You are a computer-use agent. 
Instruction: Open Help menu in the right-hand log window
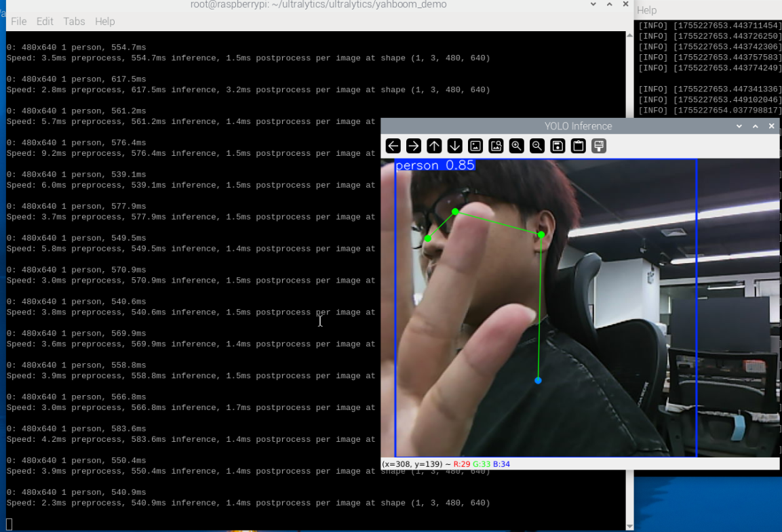point(647,10)
